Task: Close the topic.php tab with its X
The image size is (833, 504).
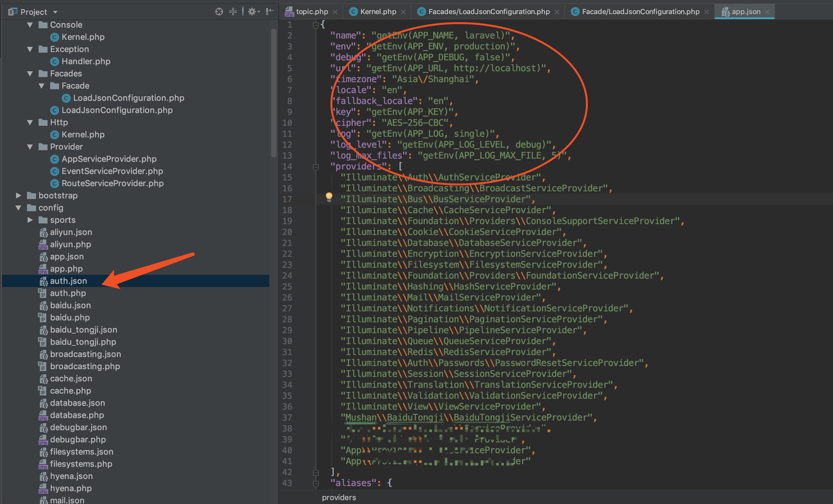Action: pyautogui.click(x=335, y=12)
